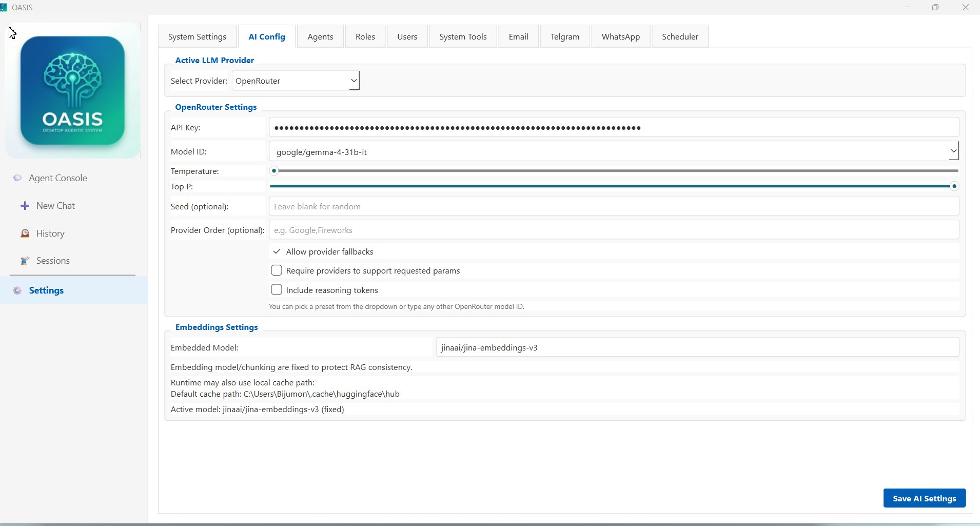This screenshot has width=980, height=526.
Task: Enable Include reasoning tokens checkbox
Action: [277, 290]
